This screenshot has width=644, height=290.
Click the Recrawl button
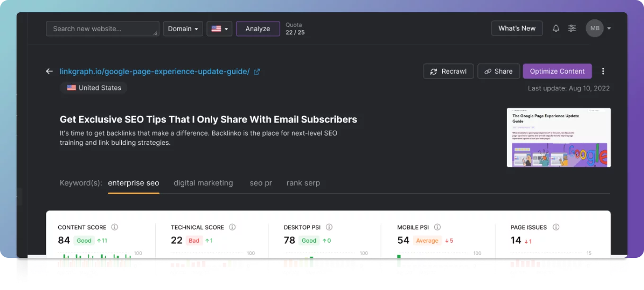448,71
